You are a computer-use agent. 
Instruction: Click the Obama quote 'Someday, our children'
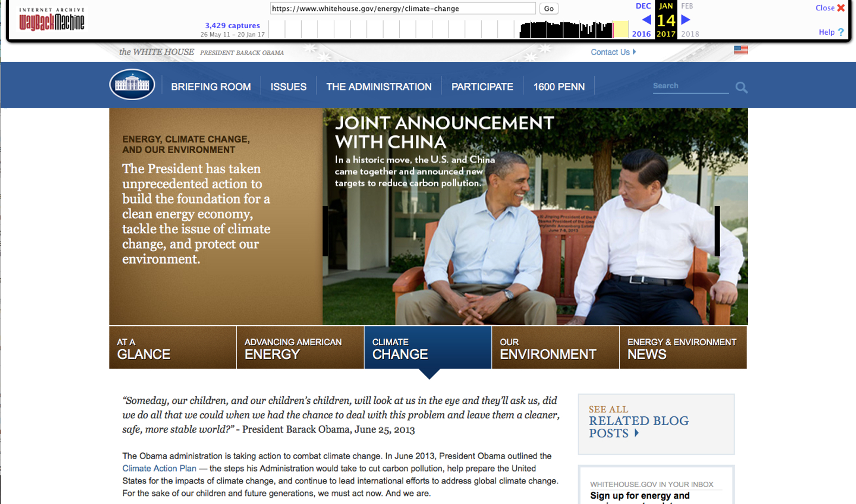tap(341, 415)
